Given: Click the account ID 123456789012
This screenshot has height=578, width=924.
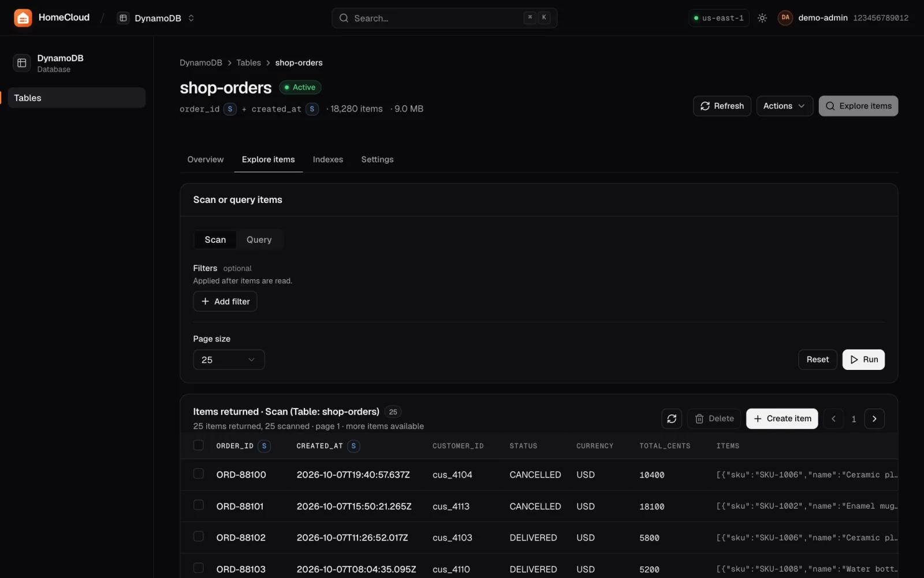Looking at the screenshot, I should [881, 18].
